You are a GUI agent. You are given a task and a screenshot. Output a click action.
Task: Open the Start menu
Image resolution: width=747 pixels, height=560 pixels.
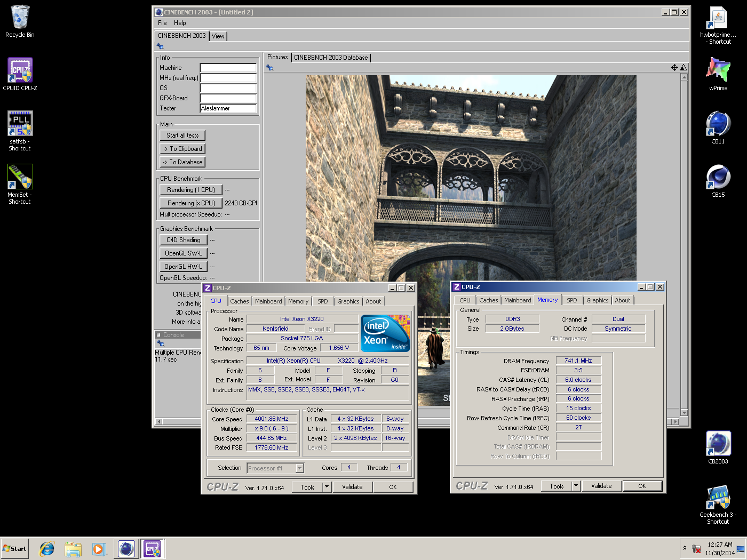14,549
